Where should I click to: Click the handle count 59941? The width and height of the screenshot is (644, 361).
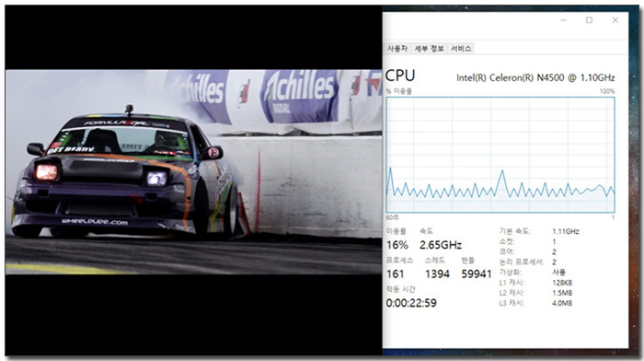pyautogui.click(x=476, y=274)
